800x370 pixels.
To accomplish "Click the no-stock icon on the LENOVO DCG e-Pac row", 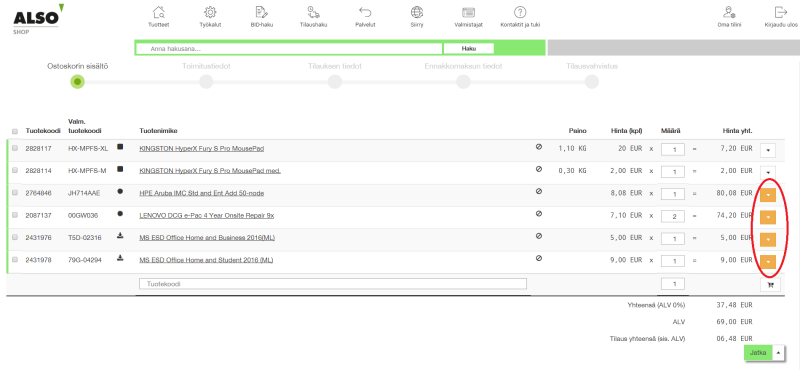I will 539,214.
